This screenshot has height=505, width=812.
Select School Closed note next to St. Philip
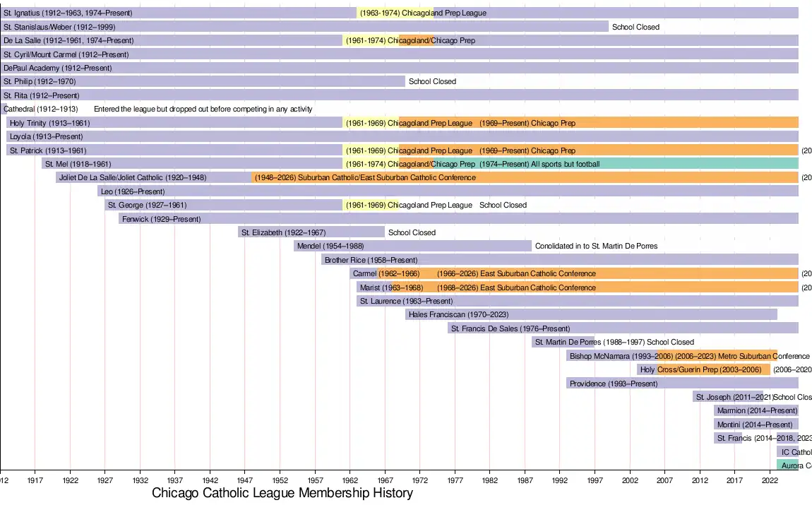(x=432, y=81)
